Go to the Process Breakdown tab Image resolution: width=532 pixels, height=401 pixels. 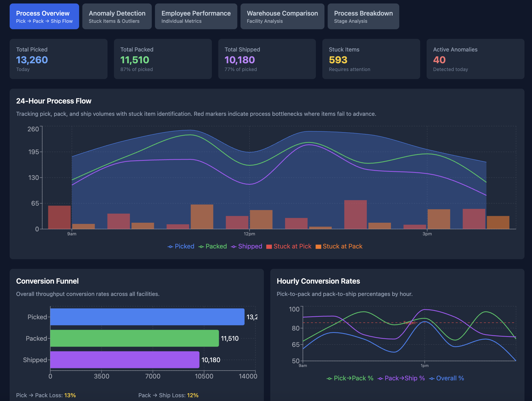(x=363, y=16)
